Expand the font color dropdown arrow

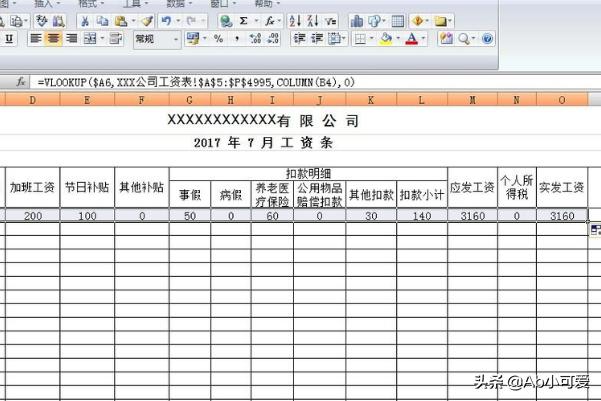(x=423, y=39)
